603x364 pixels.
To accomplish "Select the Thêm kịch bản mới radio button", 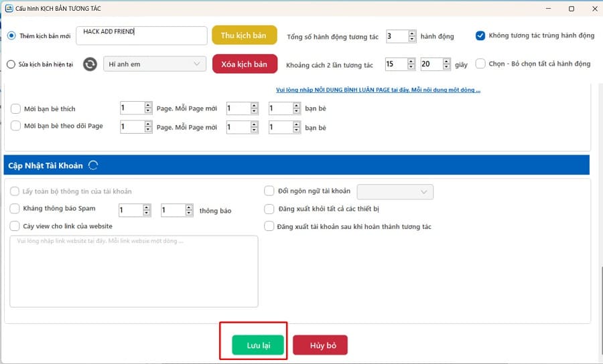I will (11, 35).
